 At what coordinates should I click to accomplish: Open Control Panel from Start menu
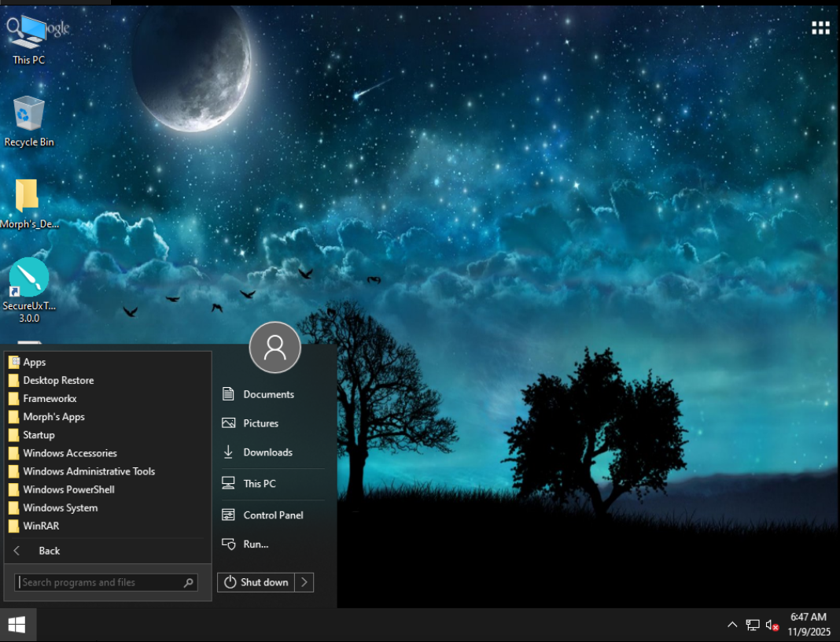(273, 515)
